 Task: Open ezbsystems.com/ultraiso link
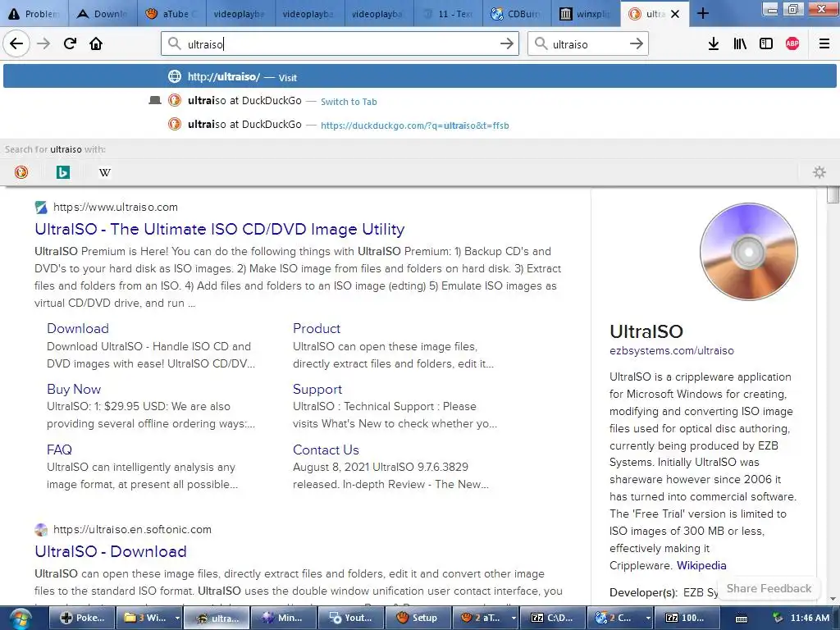pyautogui.click(x=671, y=350)
